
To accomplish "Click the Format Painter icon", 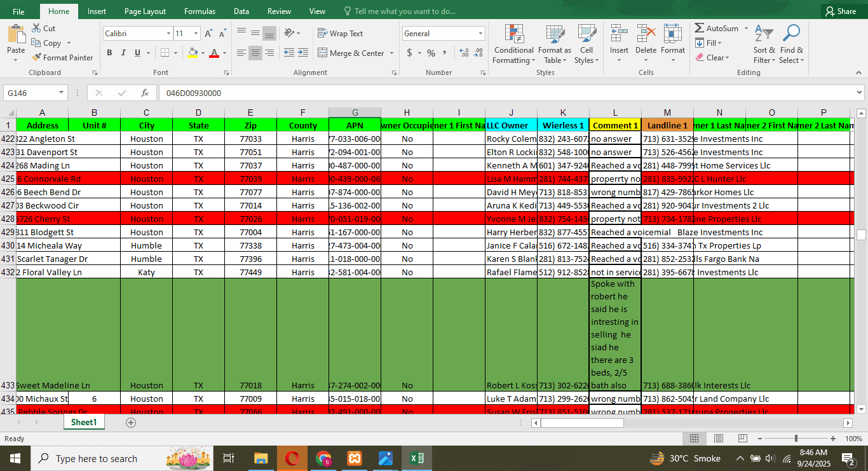I will (x=36, y=58).
